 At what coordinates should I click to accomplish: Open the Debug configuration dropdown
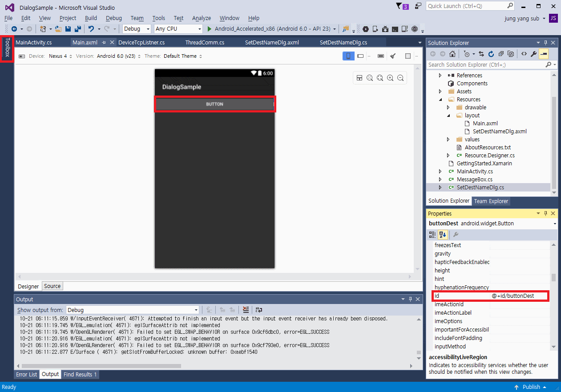point(137,29)
